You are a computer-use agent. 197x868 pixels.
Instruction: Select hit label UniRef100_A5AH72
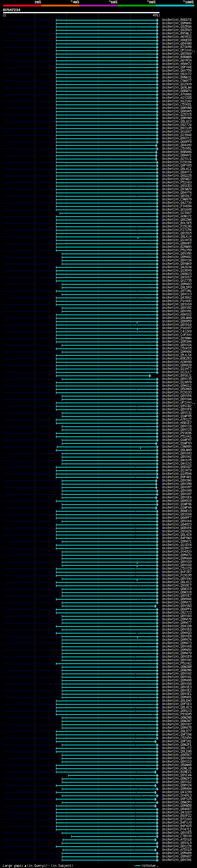177,64
